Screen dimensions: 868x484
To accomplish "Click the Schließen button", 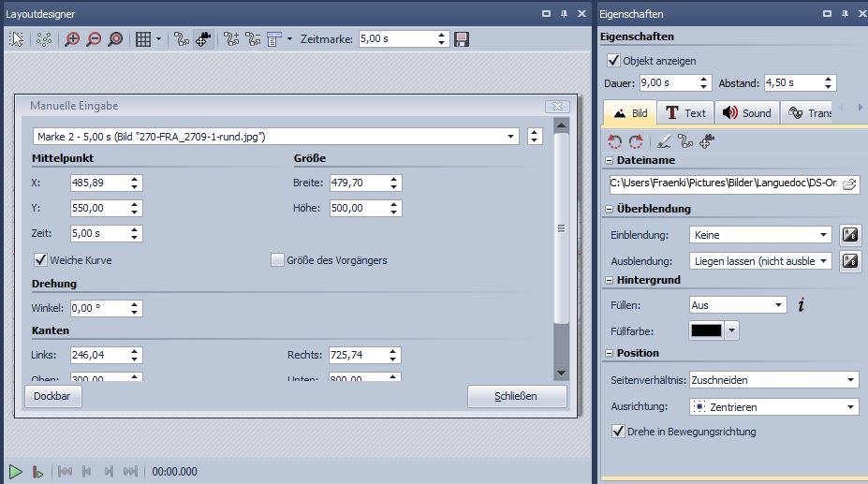I will (x=516, y=396).
